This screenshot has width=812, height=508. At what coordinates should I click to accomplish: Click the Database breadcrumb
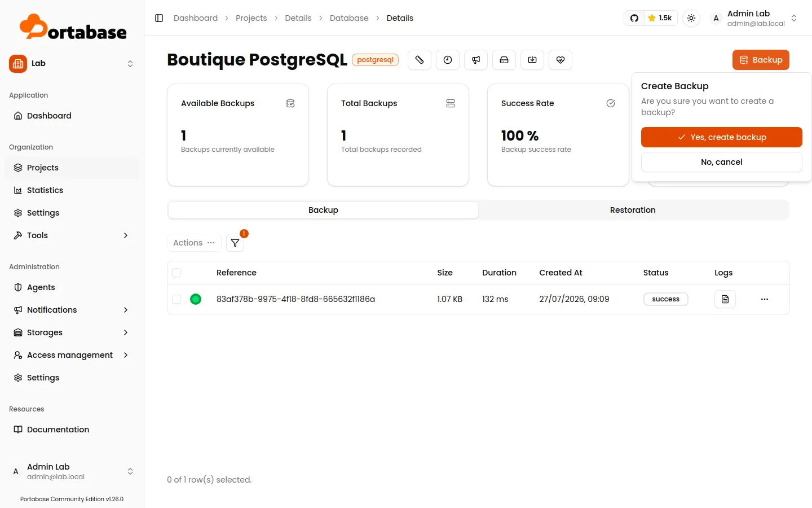[349, 18]
